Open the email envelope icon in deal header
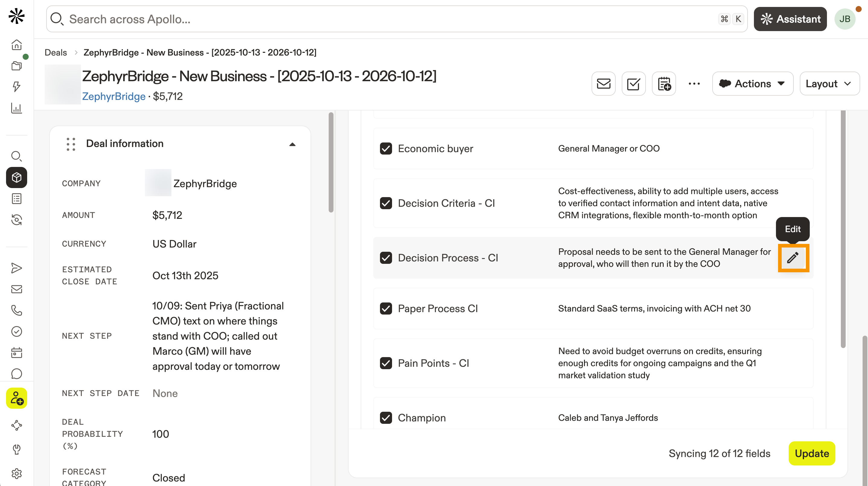868x486 pixels. point(603,84)
